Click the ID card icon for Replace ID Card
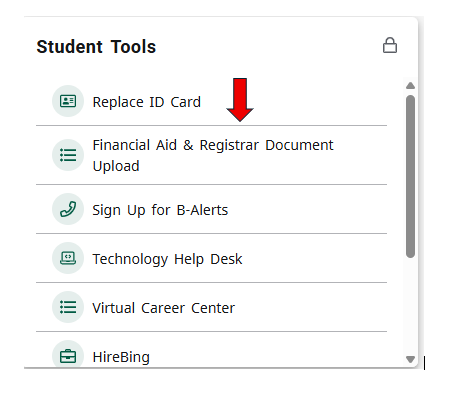The height and width of the screenshot is (395, 452). point(68,101)
